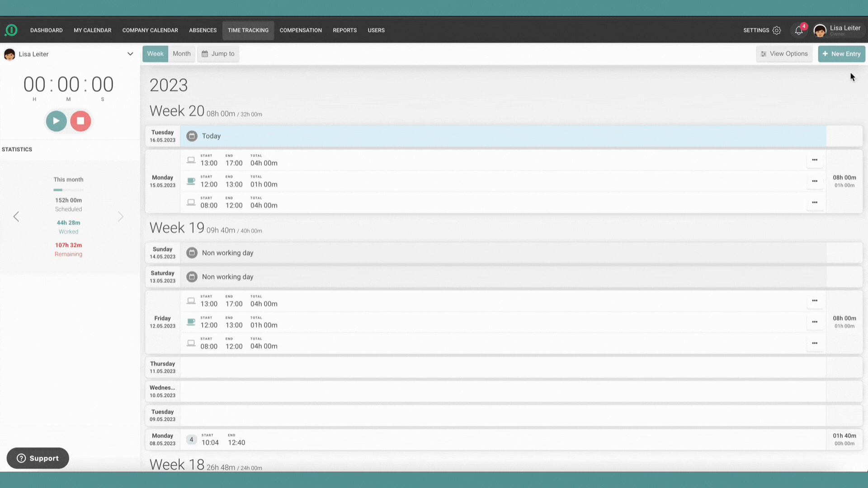Viewport: 868px width, 488px height.
Task: Click the Settings gear icon
Action: (777, 30)
